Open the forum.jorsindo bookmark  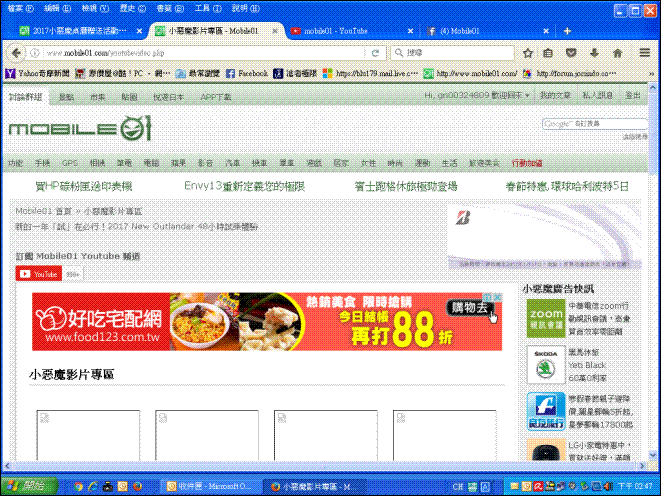[x=570, y=73]
